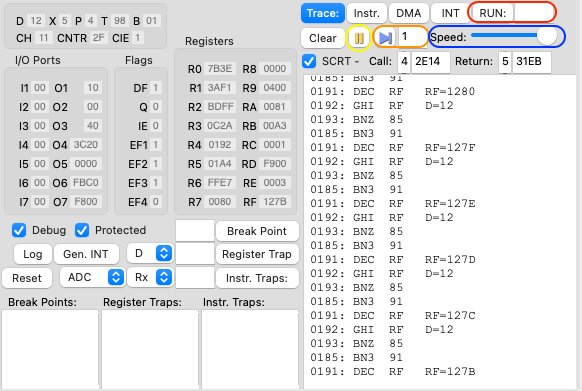Click trace line showing RF=127F
This screenshot has width=582, height=391.
393,148
